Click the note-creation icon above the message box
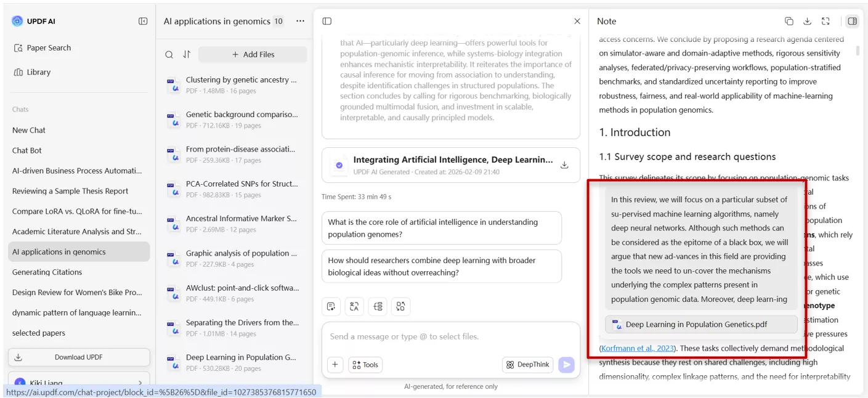This screenshot has width=868, height=398. pos(331,306)
